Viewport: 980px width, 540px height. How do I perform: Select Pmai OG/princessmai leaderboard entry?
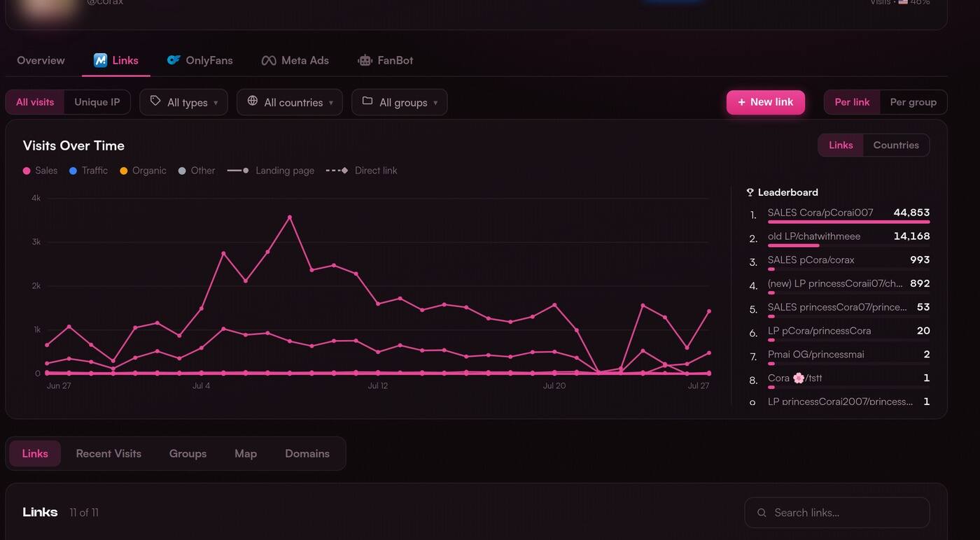(840, 356)
